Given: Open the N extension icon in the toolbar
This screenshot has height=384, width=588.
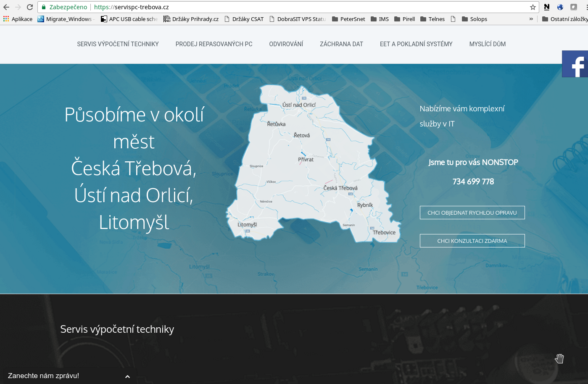Looking at the screenshot, I should [547, 7].
